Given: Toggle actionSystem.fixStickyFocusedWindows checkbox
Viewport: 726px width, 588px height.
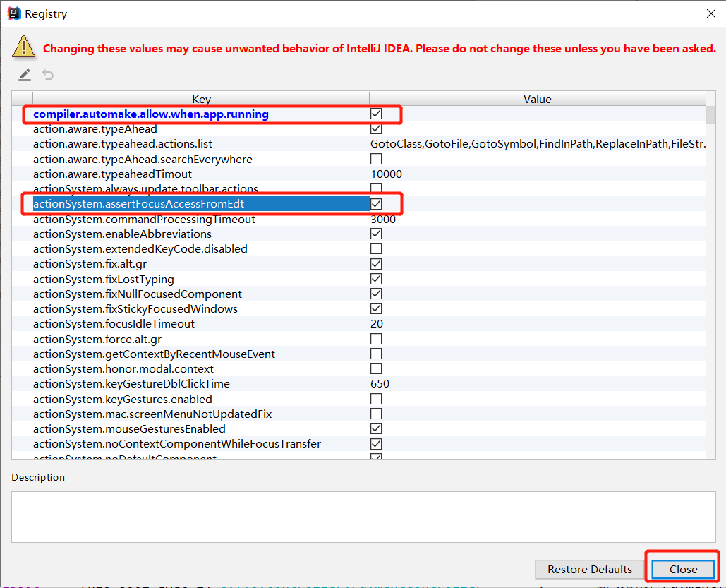Looking at the screenshot, I should coord(376,308).
